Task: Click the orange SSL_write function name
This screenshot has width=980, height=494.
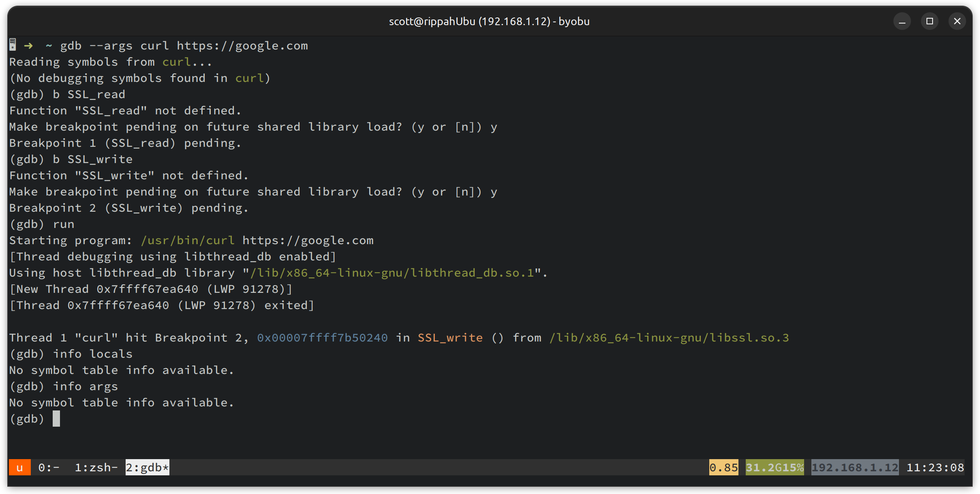Action: pyautogui.click(x=450, y=338)
